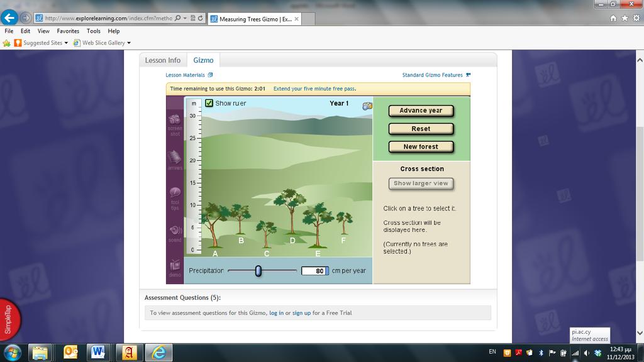Click the Precipitation slider handle
The height and width of the screenshot is (362, 644).
click(258, 271)
